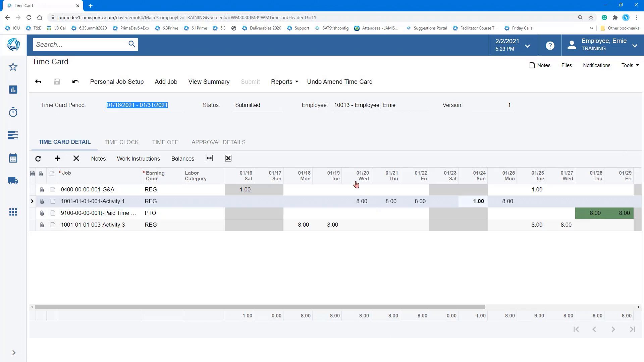
Task: Click Undo Amend Time Card
Action: click(339, 81)
